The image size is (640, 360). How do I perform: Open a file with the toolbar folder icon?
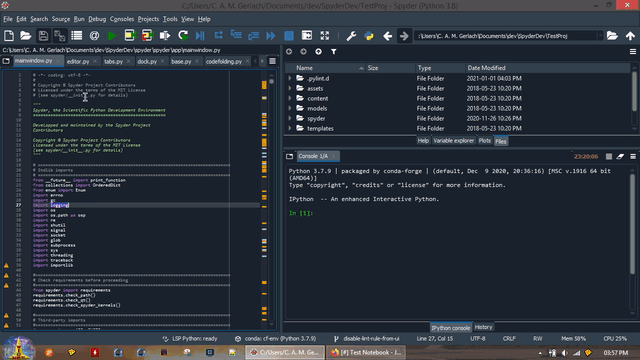(26, 36)
